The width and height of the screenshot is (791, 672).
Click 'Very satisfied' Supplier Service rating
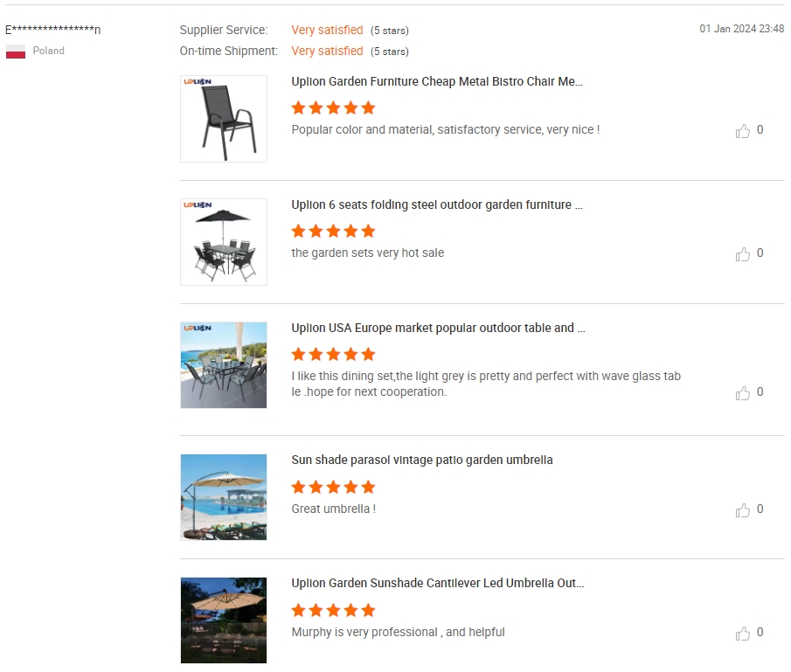coord(327,31)
